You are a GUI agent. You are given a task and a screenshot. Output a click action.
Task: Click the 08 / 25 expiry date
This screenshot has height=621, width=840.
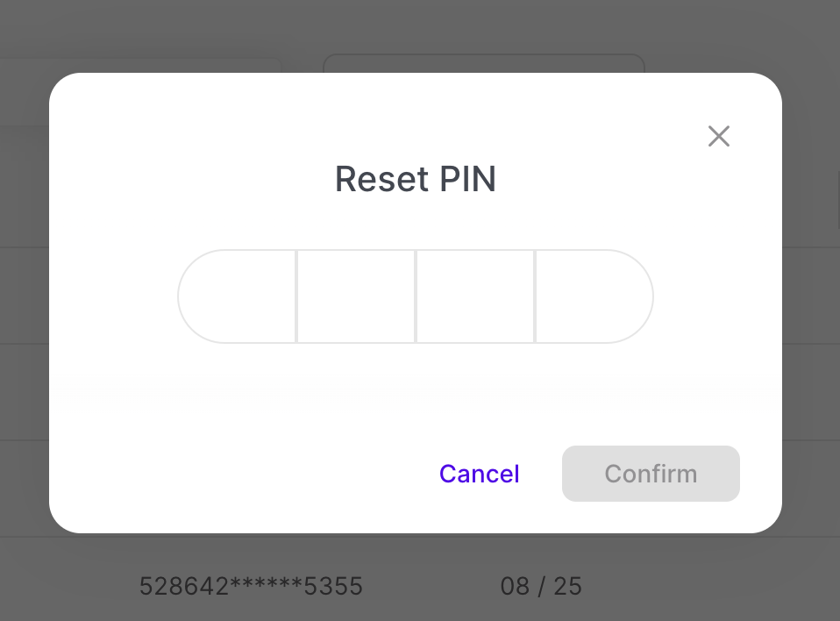[x=541, y=586]
